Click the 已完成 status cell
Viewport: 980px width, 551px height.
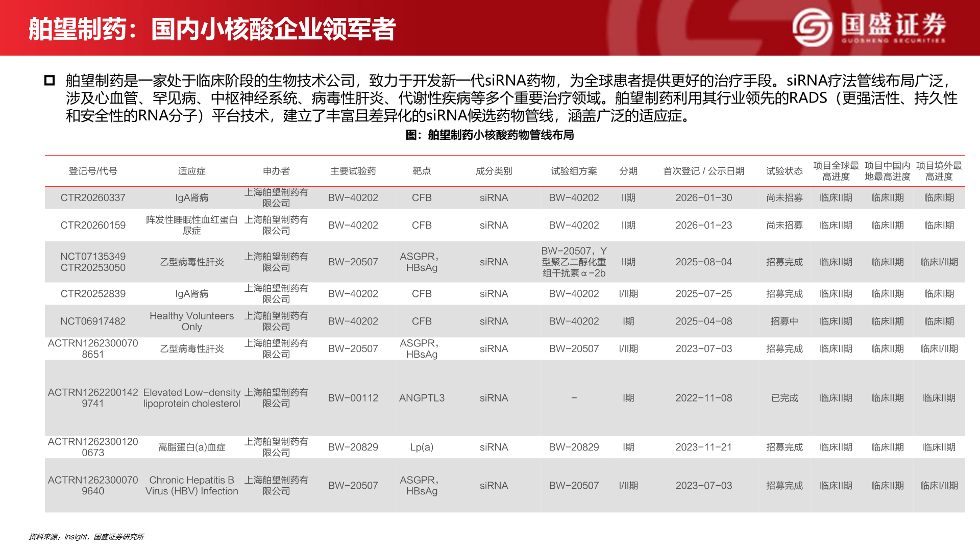point(785,397)
